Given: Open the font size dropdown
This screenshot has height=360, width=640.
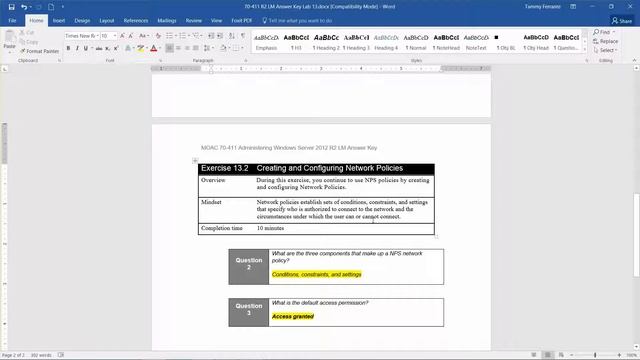Looking at the screenshot, I should click(115, 36).
